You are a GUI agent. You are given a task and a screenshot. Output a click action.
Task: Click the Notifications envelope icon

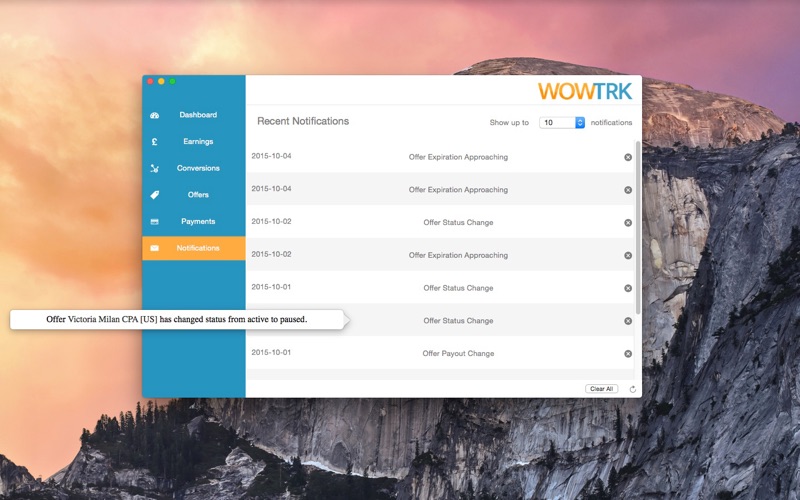pos(154,248)
